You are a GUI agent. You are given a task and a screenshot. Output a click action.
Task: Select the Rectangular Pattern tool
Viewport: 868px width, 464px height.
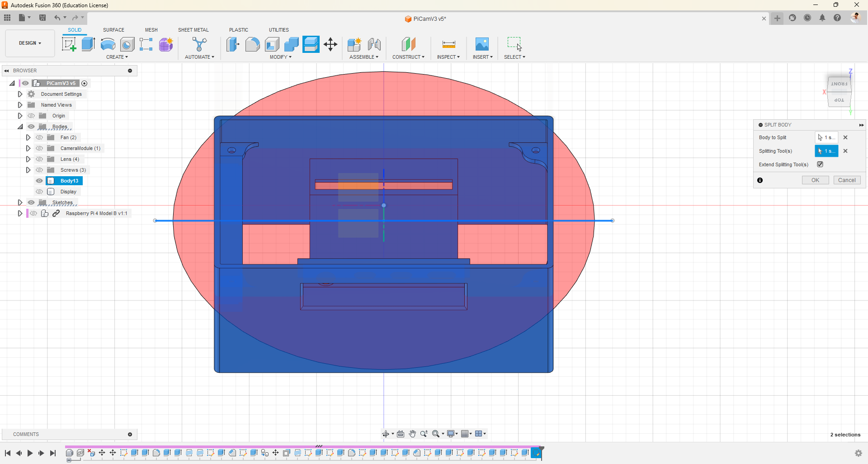[x=146, y=44]
